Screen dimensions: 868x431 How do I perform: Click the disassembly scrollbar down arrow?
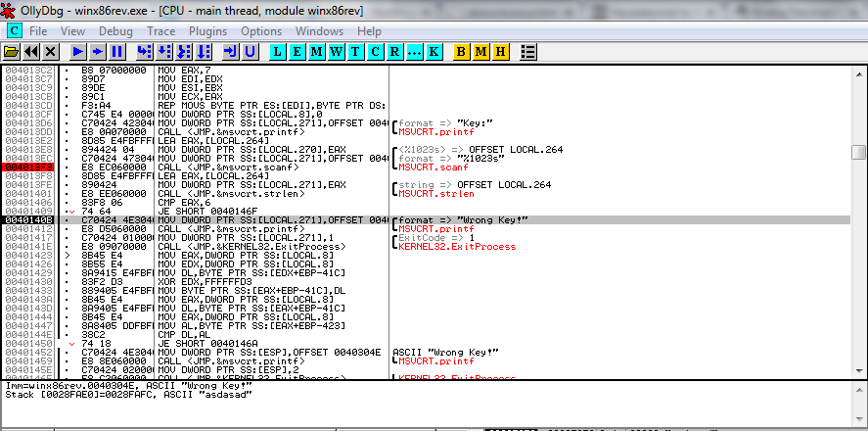click(x=858, y=370)
